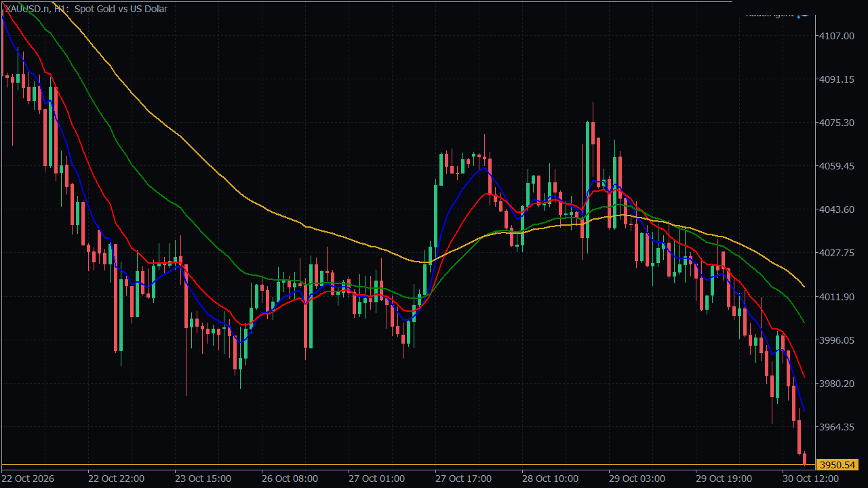
Task: Click the 28 Oct 10:00 time label
Action: (550, 479)
